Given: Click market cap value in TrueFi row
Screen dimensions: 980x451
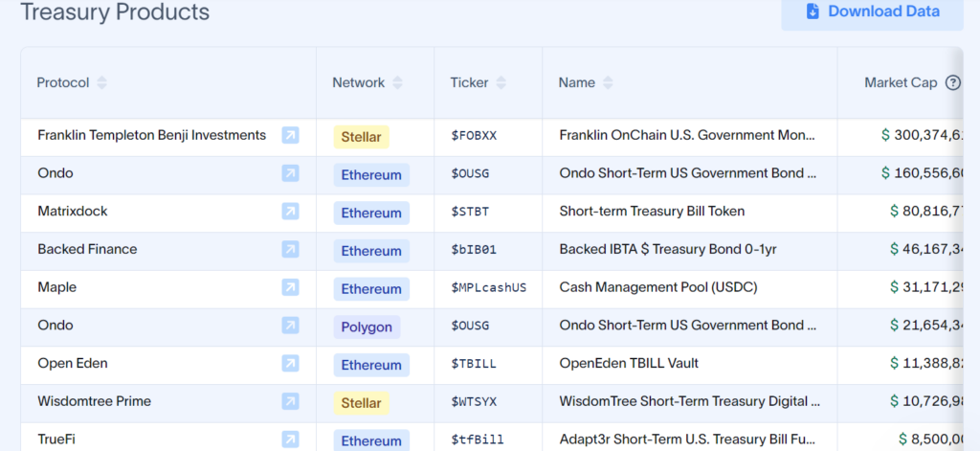Looking at the screenshot, I should tap(931, 440).
